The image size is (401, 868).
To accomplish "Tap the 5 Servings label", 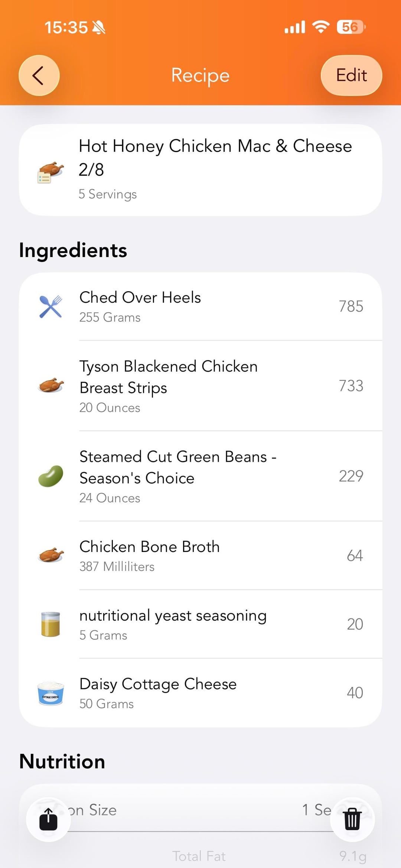I will [108, 194].
